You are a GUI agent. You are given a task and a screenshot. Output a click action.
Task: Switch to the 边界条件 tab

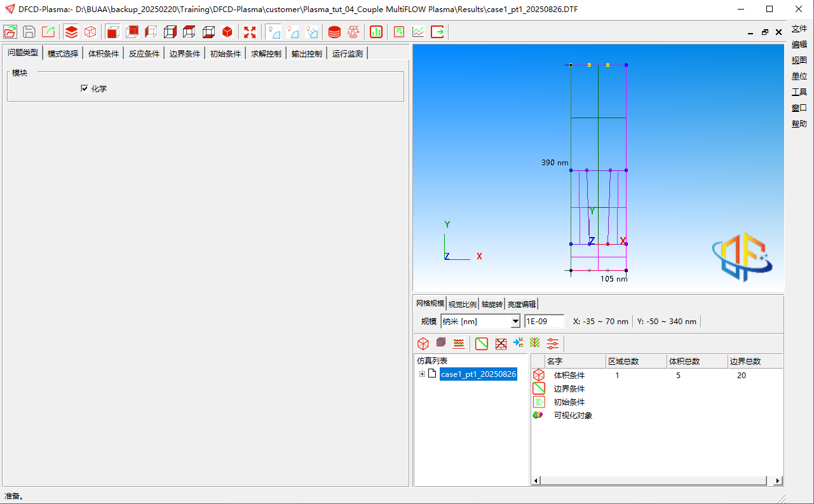184,54
